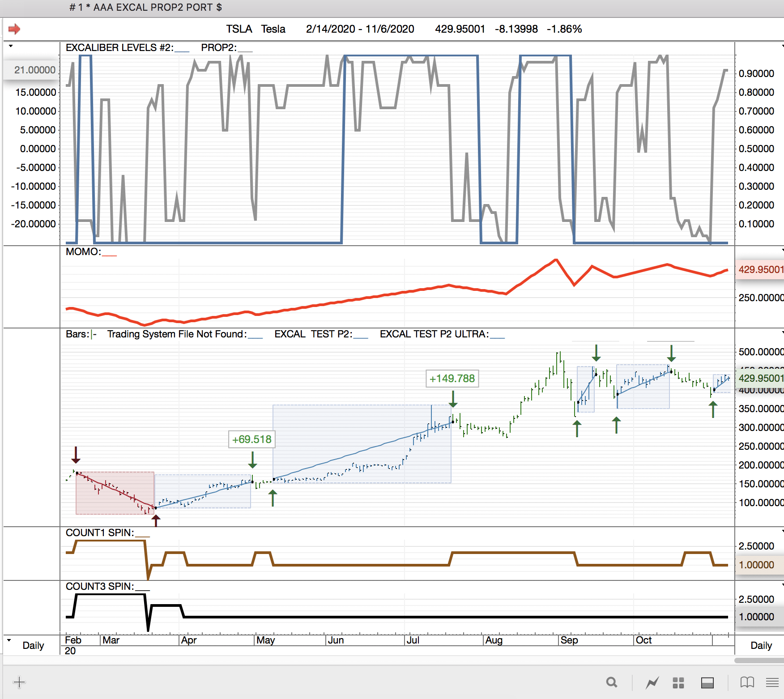Click red line swatch beside MOMO
The image size is (784, 699).
pos(110,256)
